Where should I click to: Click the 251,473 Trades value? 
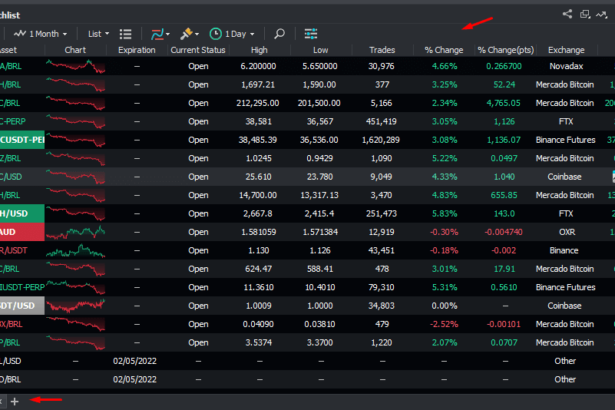[x=381, y=214]
